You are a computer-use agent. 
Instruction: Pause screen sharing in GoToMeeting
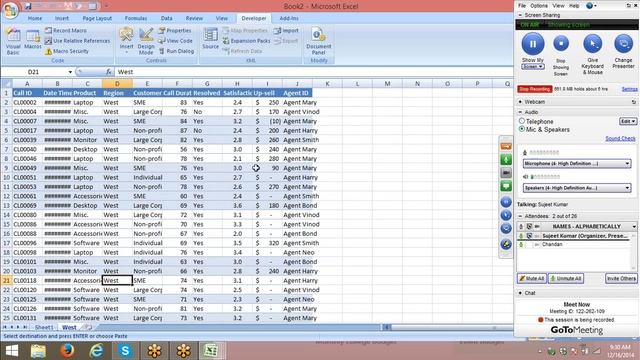coord(533,44)
